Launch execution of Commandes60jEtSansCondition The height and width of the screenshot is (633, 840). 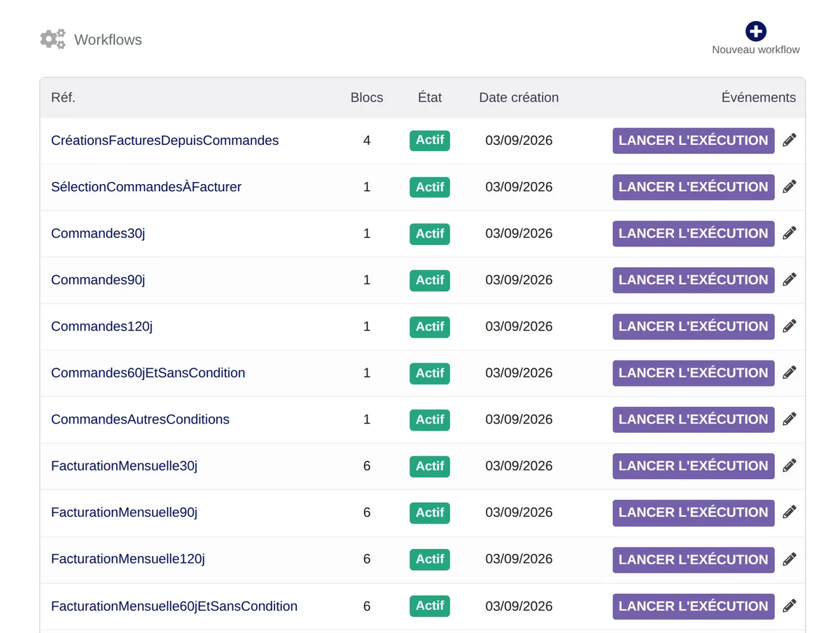pos(693,373)
